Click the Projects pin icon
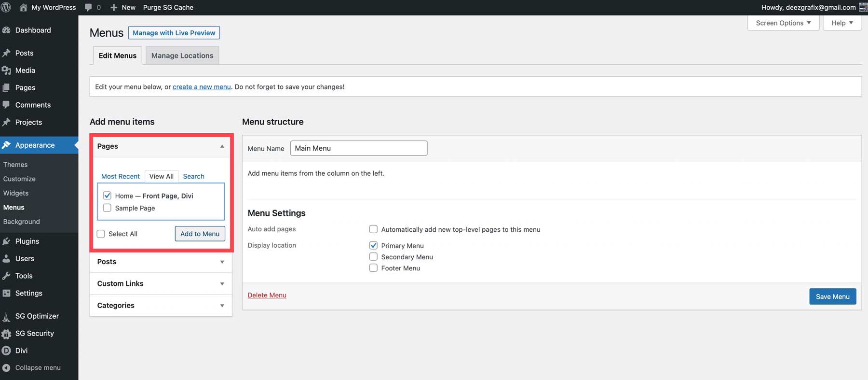868x380 pixels. click(x=6, y=122)
